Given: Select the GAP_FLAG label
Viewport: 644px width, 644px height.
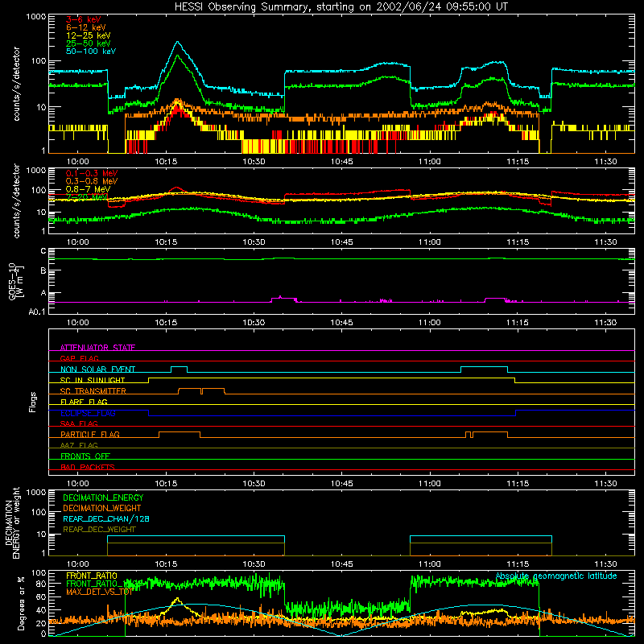Looking at the screenshot, I should tap(79, 358).
